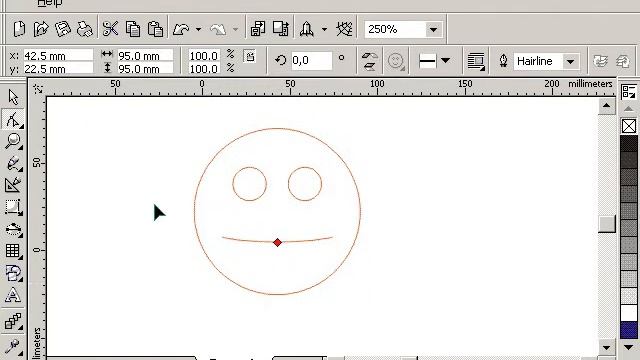This screenshot has height=360, width=640.
Task: Select the Basic Shapes tool
Action: (13, 273)
